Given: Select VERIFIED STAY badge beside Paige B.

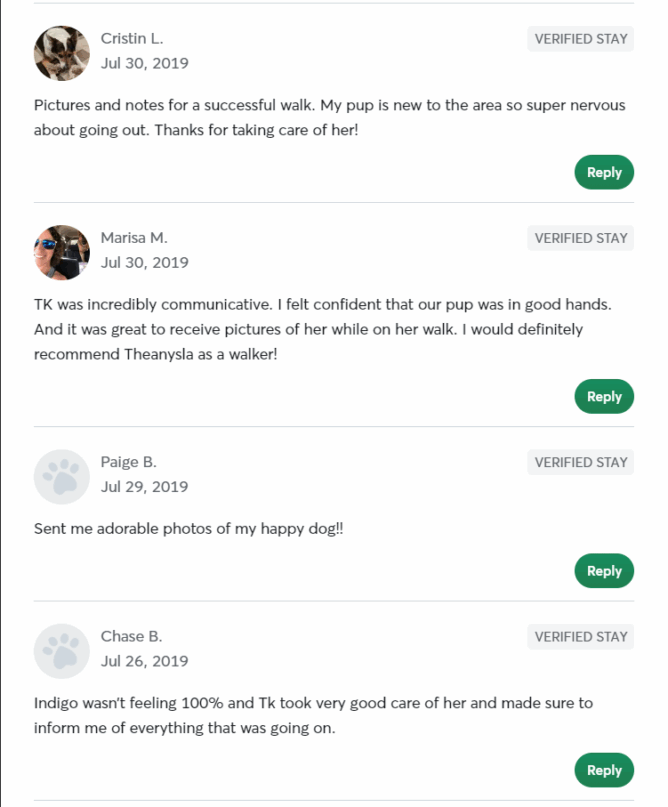Looking at the screenshot, I should [580, 462].
